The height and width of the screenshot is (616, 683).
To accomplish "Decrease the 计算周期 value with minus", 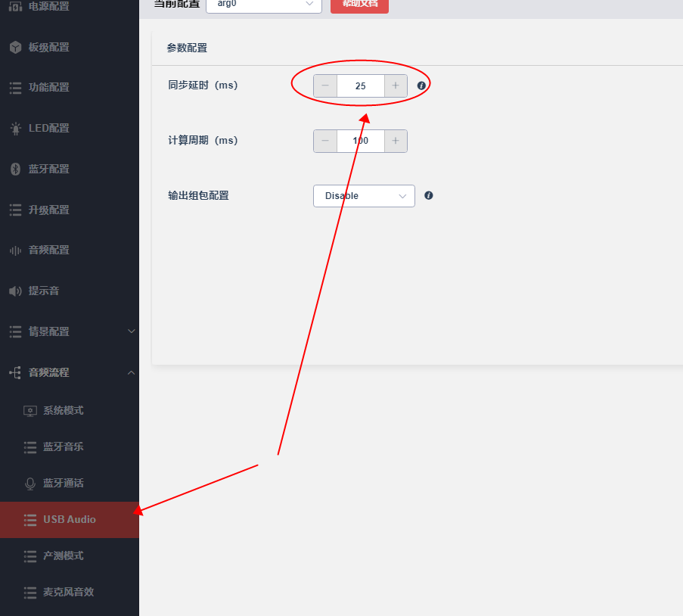I will coord(325,141).
